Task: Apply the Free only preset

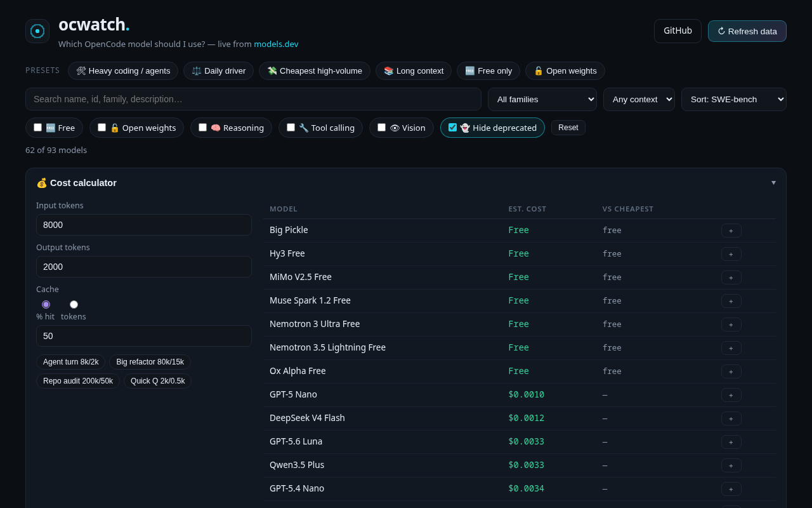Action: [488, 70]
